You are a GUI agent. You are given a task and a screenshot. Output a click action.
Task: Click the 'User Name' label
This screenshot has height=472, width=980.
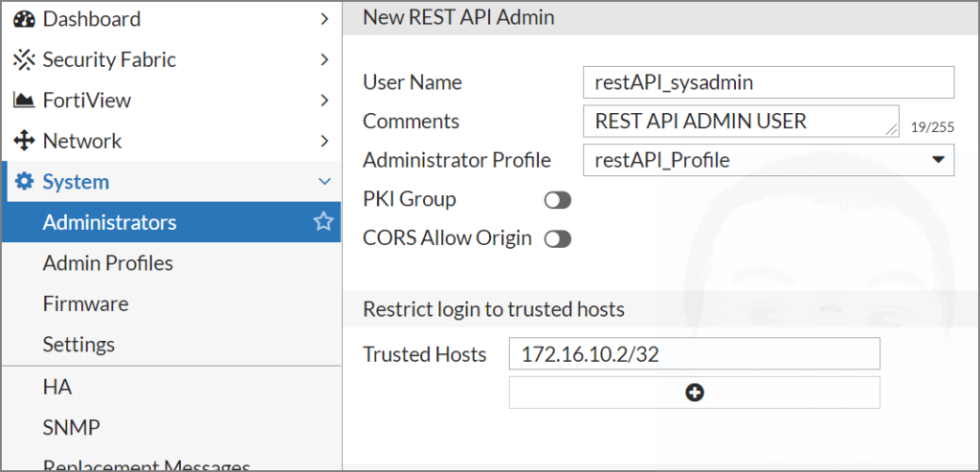point(412,82)
